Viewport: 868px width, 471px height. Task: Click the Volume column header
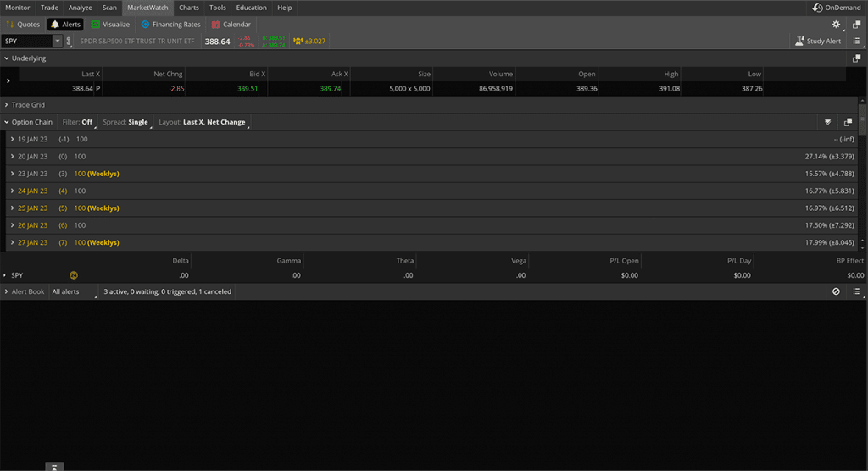tap(500, 75)
